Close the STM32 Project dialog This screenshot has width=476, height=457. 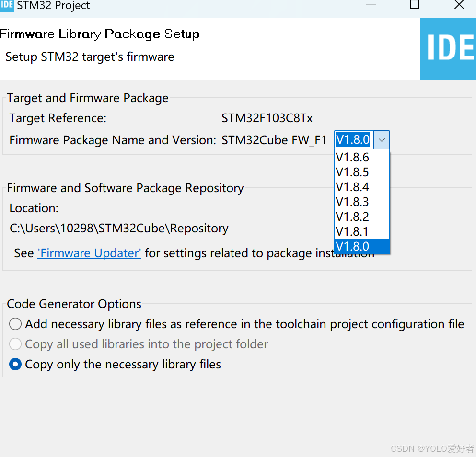459,5
